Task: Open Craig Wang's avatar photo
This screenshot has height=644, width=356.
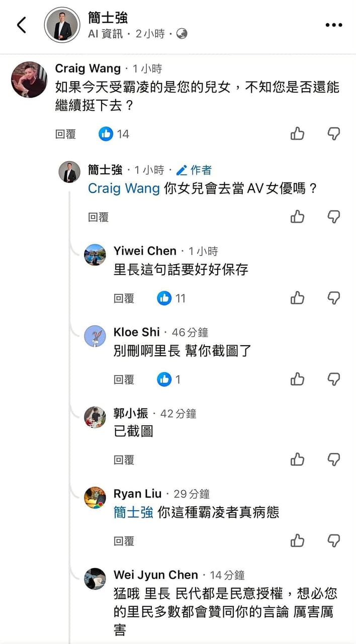Action: pyautogui.click(x=29, y=79)
